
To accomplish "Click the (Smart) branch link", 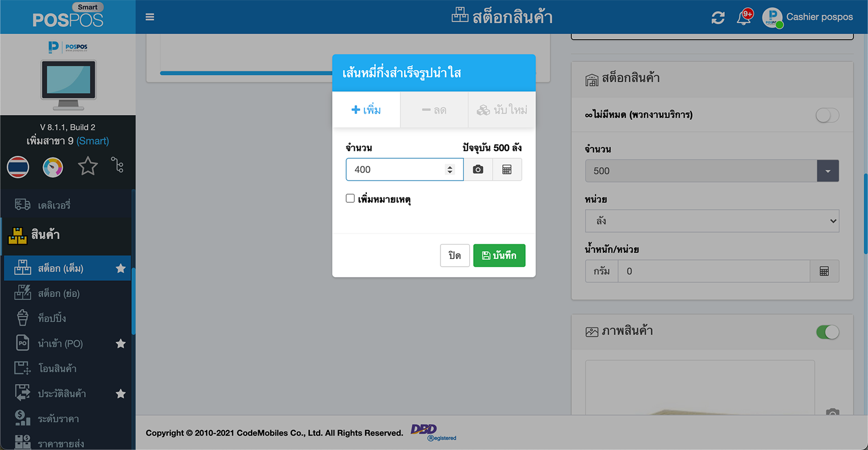I will click(x=93, y=141).
